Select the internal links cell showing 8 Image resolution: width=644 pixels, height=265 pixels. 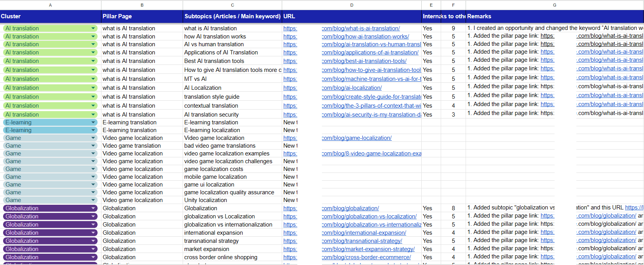[x=453, y=208]
